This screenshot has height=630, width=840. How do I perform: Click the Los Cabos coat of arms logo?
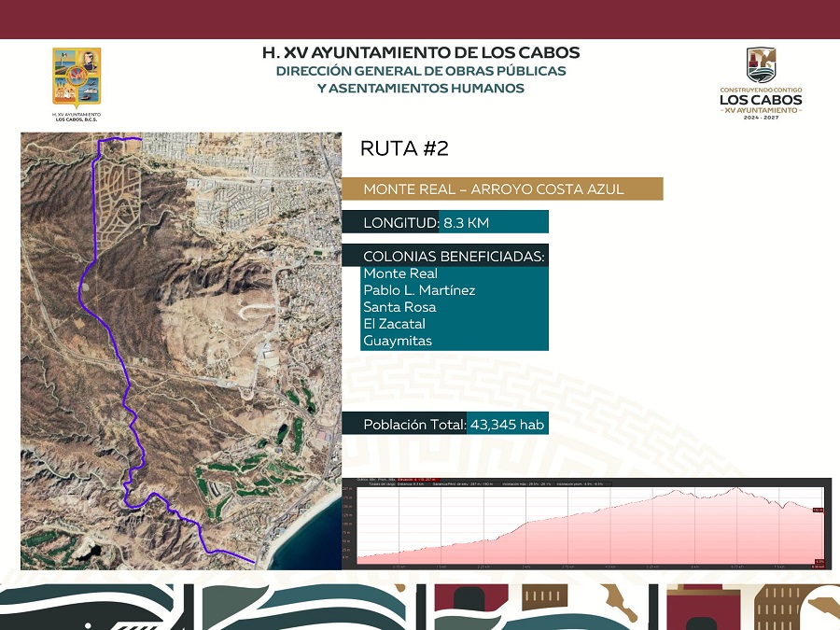pos(77,78)
